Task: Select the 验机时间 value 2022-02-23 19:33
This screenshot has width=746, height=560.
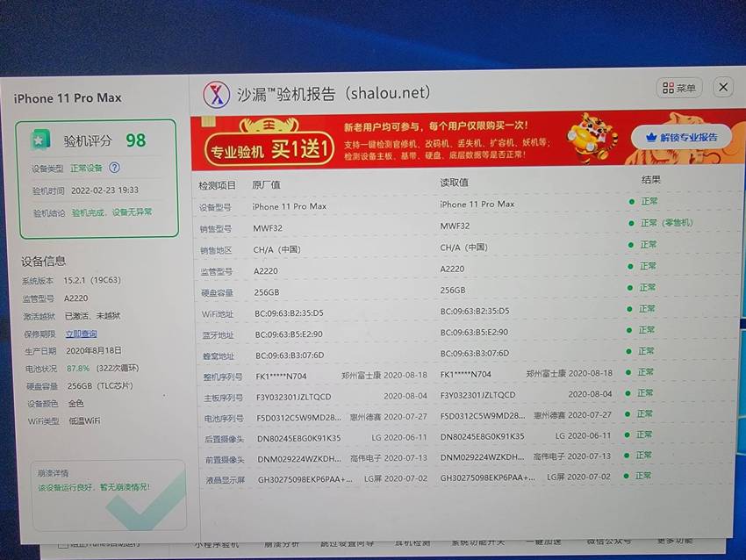Action: 104,190
